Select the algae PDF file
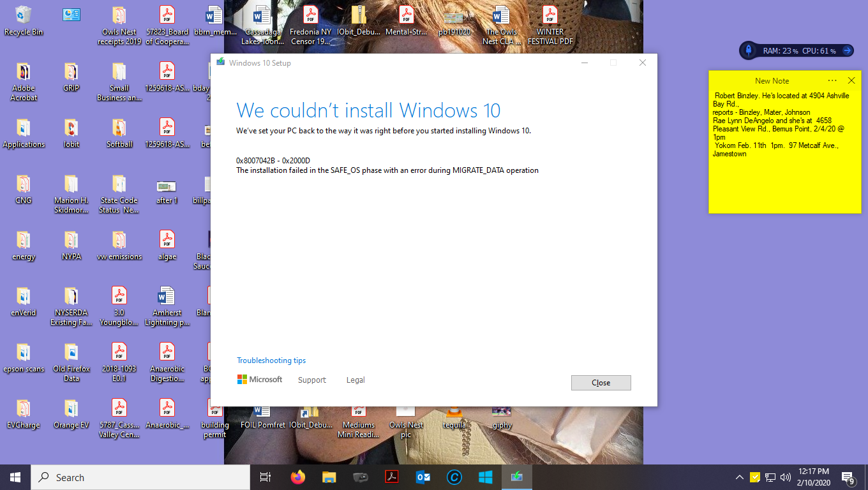868x490 pixels. click(x=167, y=246)
